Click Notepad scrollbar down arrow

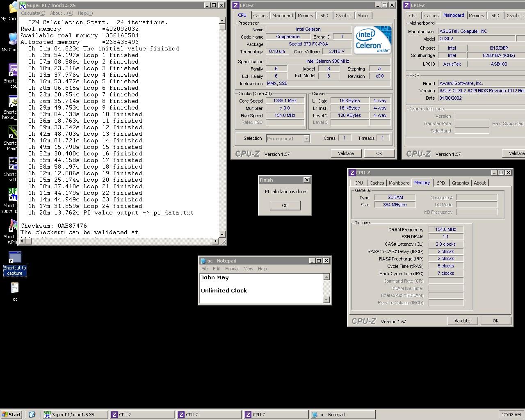click(326, 300)
